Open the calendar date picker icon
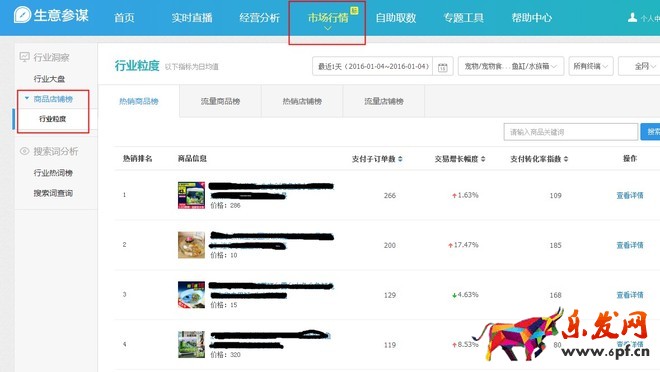Image resolution: width=660 pixels, height=372 pixels. [x=442, y=67]
